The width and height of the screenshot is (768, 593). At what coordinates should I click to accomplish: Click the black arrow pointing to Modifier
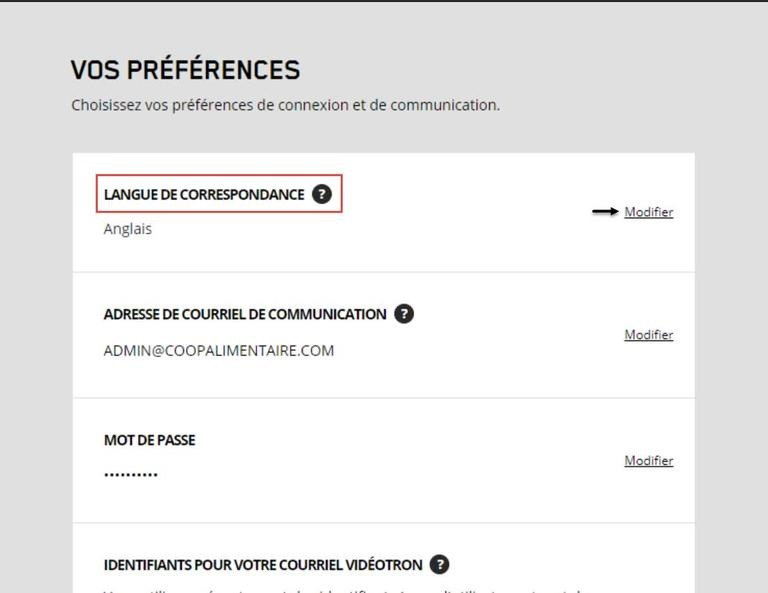pyautogui.click(x=605, y=212)
